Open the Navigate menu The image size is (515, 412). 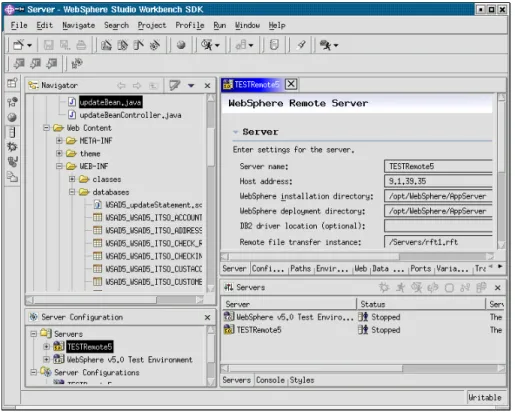pyautogui.click(x=79, y=25)
